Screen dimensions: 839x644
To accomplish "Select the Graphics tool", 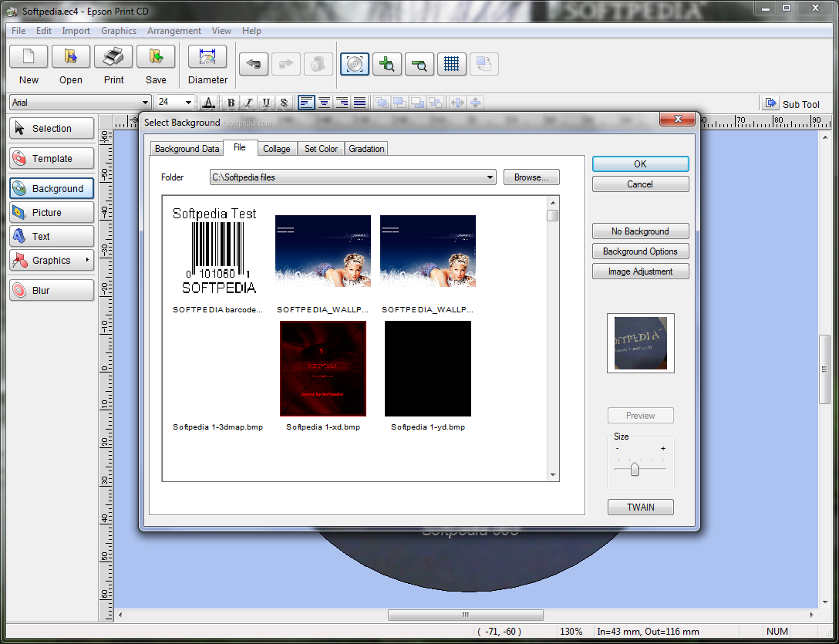I will point(52,260).
